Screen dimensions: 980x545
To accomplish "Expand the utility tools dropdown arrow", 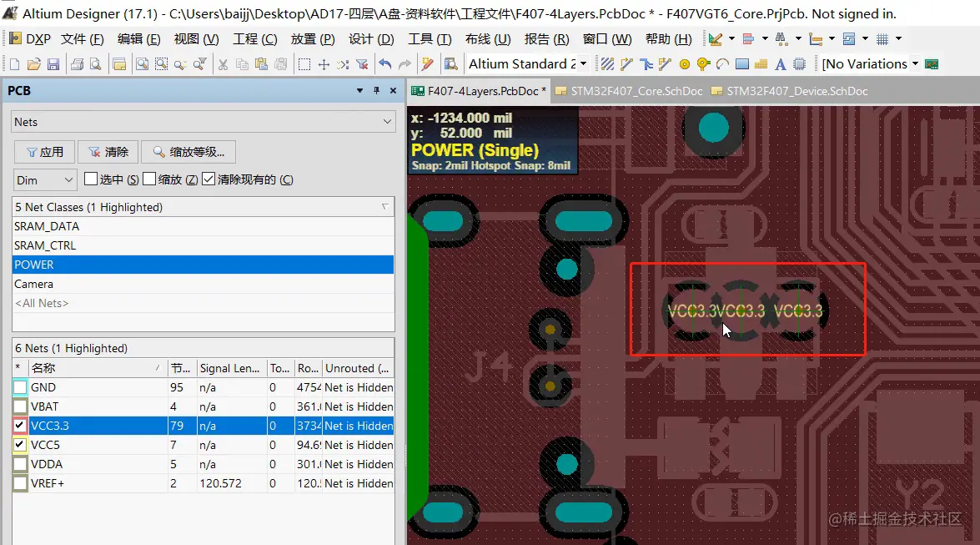I will point(732,38).
